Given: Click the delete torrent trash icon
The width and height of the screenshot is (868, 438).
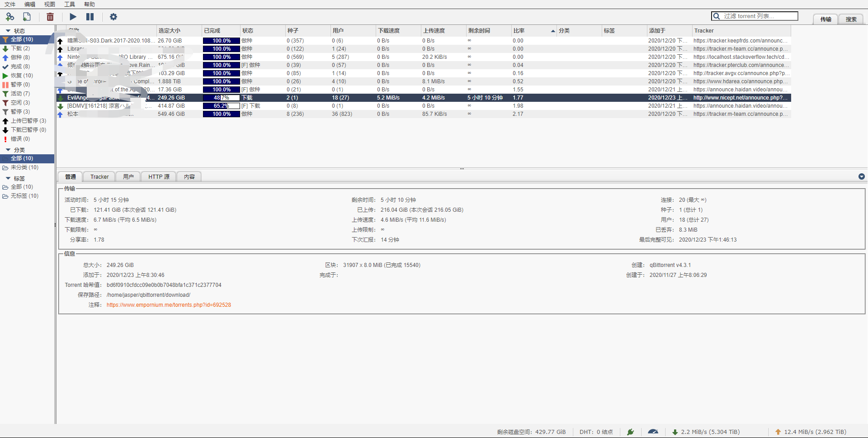Looking at the screenshot, I should point(50,17).
